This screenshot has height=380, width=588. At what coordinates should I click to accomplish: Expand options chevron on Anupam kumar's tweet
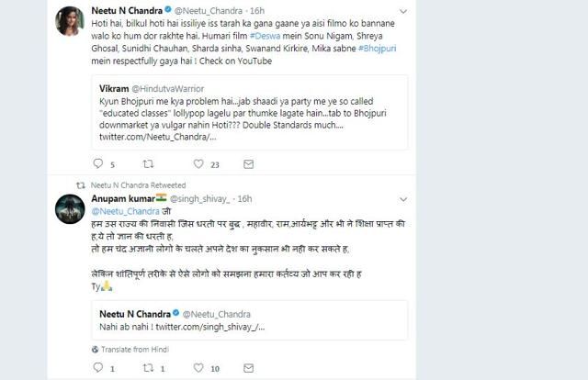coord(403,199)
